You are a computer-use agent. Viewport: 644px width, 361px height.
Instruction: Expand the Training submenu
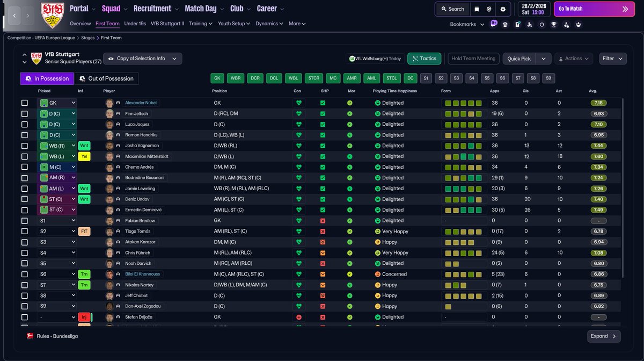click(x=201, y=24)
